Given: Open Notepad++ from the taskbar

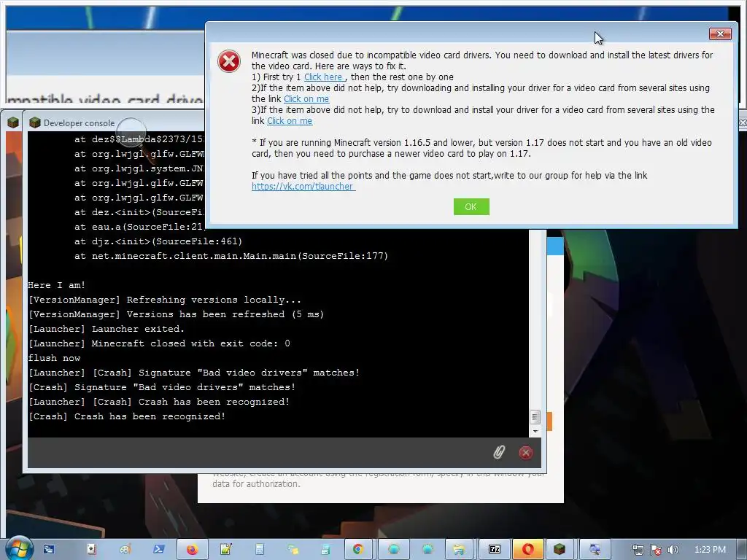Looking at the screenshot, I should pyautogui.click(x=226, y=550).
